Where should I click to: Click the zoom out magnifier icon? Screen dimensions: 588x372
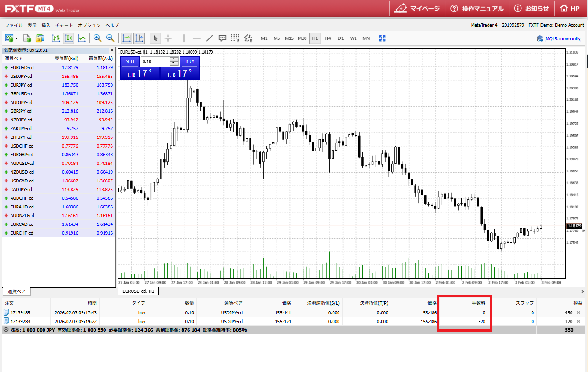(110, 38)
